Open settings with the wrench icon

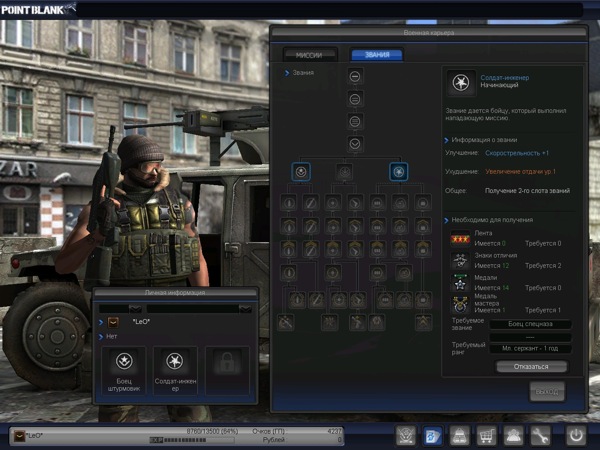click(x=541, y=436)
